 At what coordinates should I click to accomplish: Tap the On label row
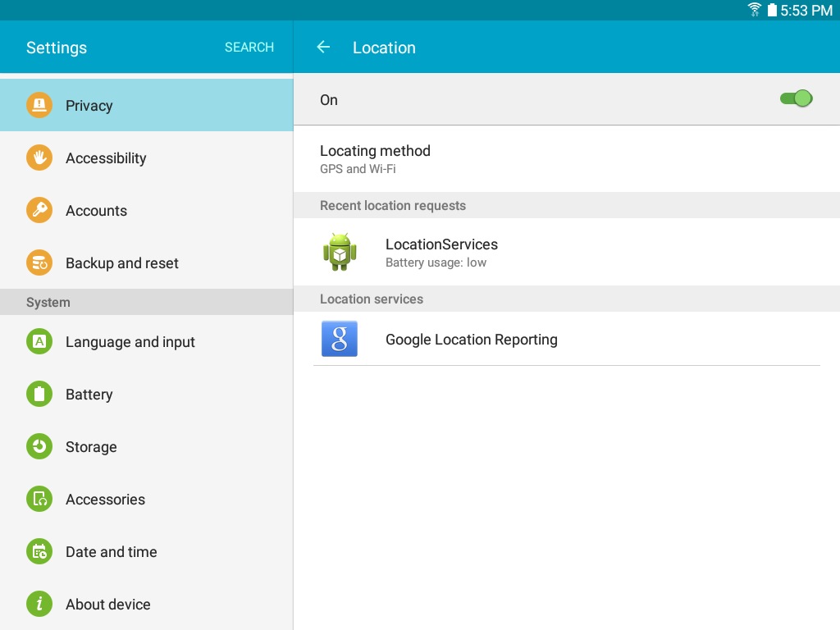pos(567,99)
